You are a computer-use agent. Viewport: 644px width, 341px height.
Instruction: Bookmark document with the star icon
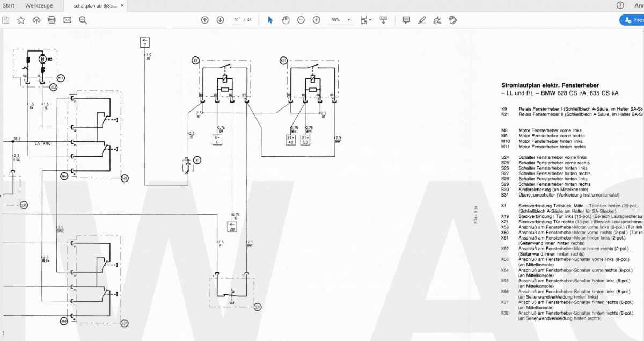21,20
